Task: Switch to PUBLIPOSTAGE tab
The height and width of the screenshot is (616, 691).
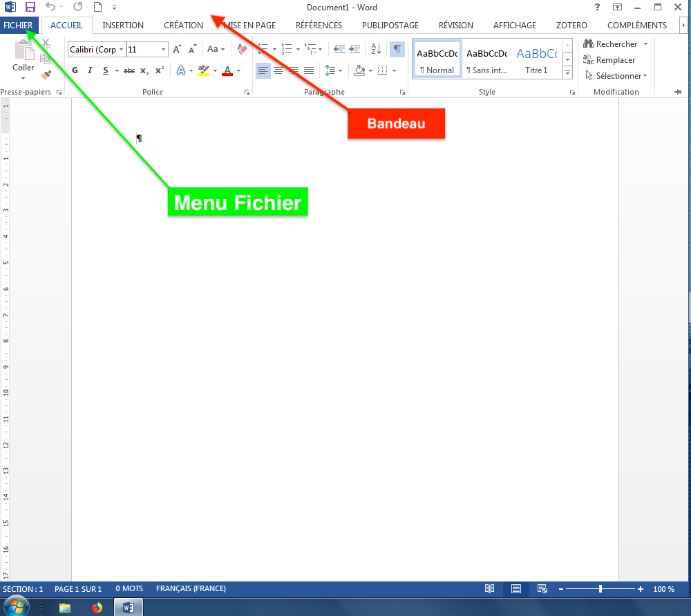Action: (x=390, y=25)
